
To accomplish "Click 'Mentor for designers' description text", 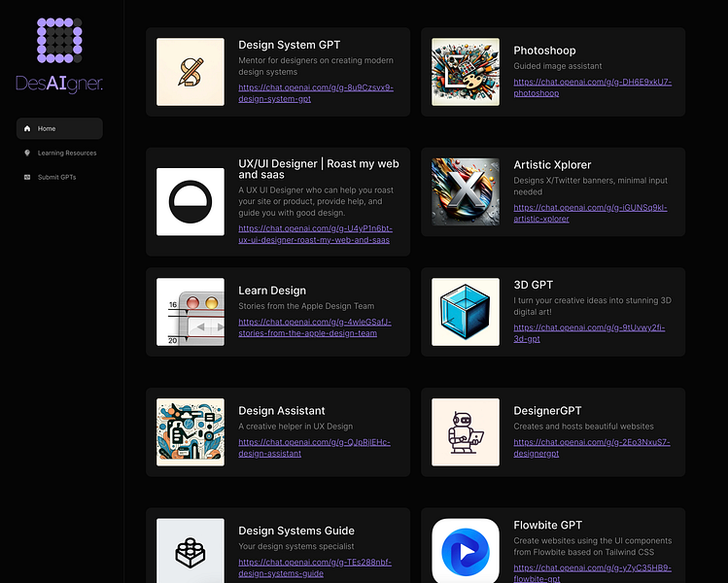I will [x=316, y=66].
